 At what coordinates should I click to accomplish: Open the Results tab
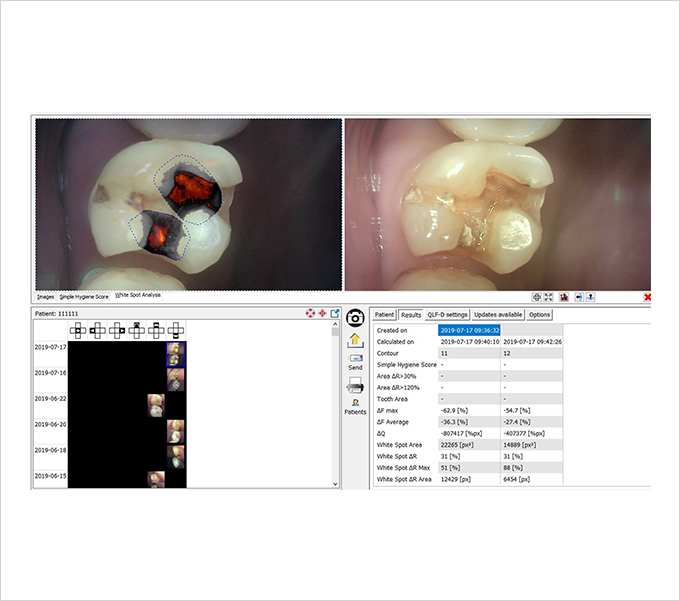(411, 315)
